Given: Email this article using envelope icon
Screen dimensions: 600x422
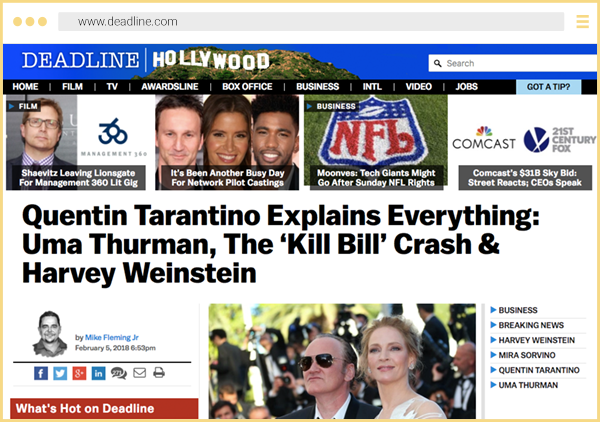Looking at the screenshot, I should [139, 373].
